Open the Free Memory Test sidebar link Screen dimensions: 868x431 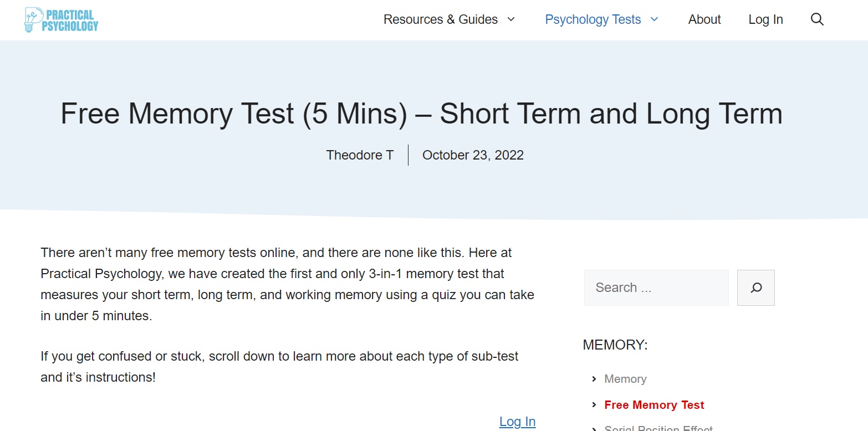[x=654, y=405]
